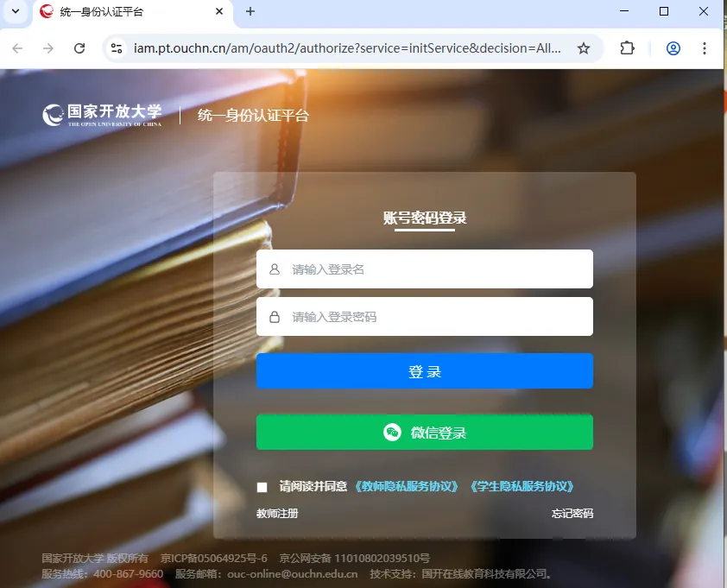Click the 忘记密码 link

(x=572, y=514)
